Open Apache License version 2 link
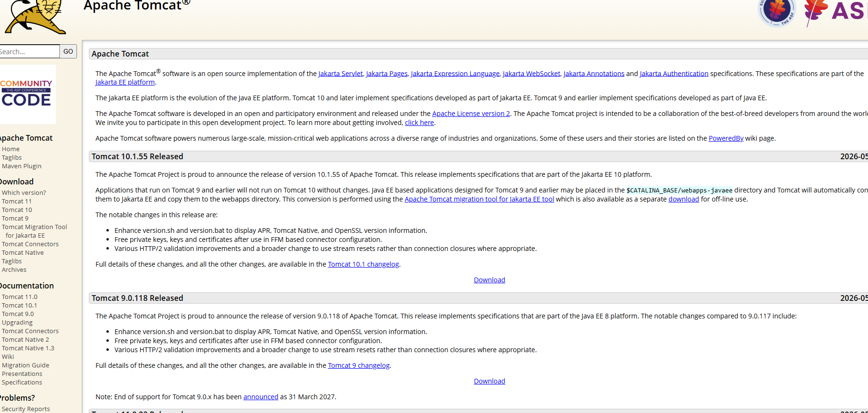The image size is (868, 413). (x=471, y=114)
